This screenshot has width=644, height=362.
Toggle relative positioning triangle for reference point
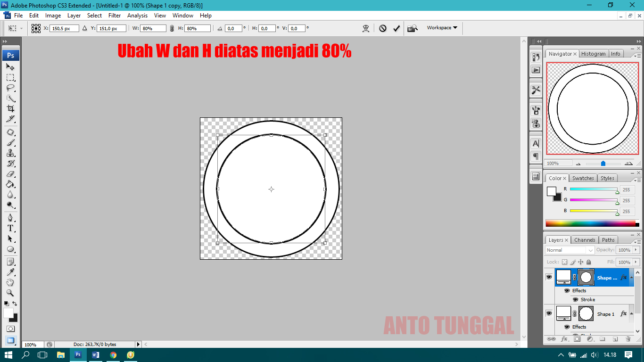85,28
